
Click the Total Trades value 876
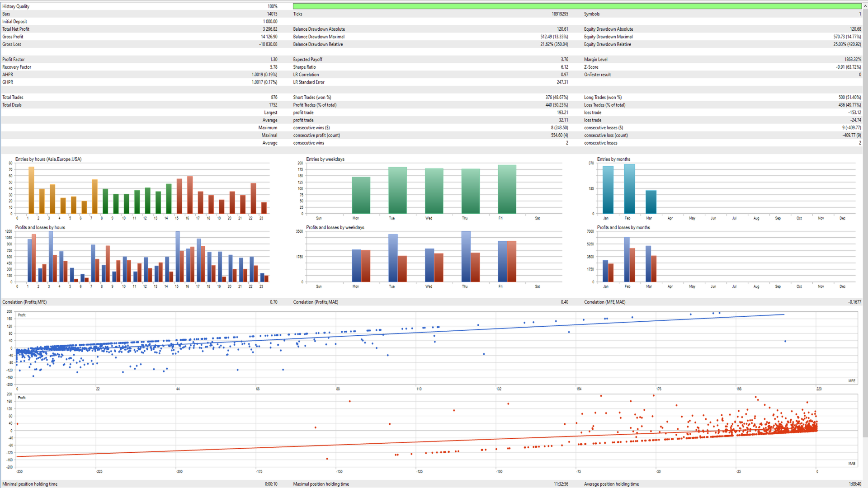[x=274, y=98]
